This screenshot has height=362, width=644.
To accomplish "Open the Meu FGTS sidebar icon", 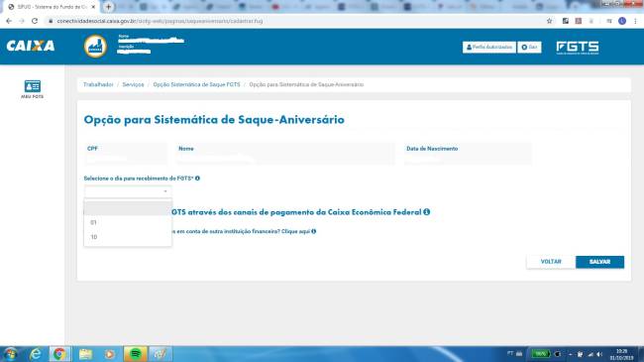I will (32, 89).
